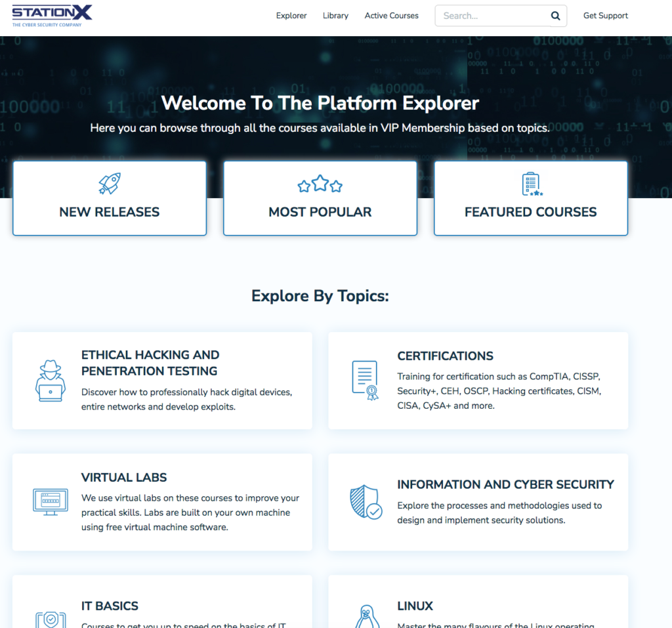
Task: Click the Virtual Labs monitor icon
Action: 50,502
